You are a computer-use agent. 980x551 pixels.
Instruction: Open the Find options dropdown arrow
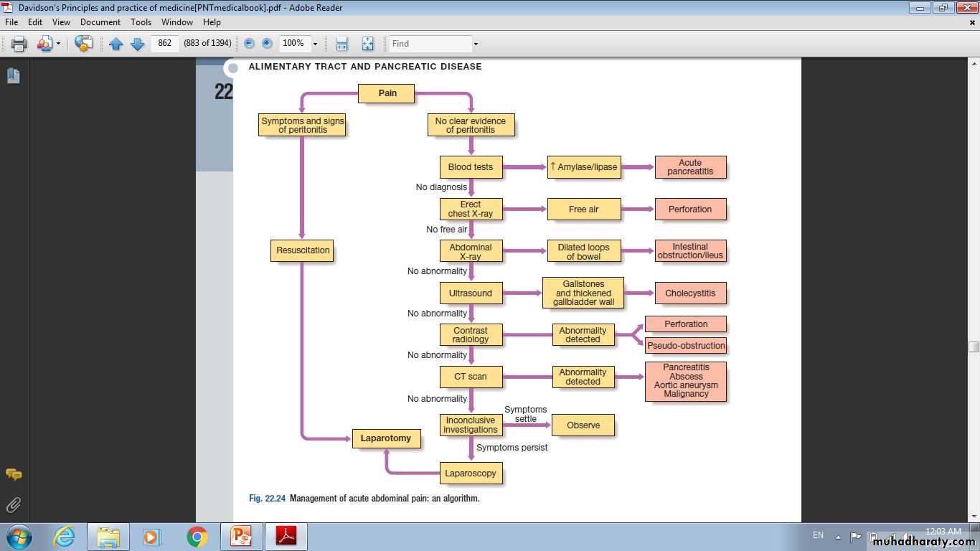475,44
